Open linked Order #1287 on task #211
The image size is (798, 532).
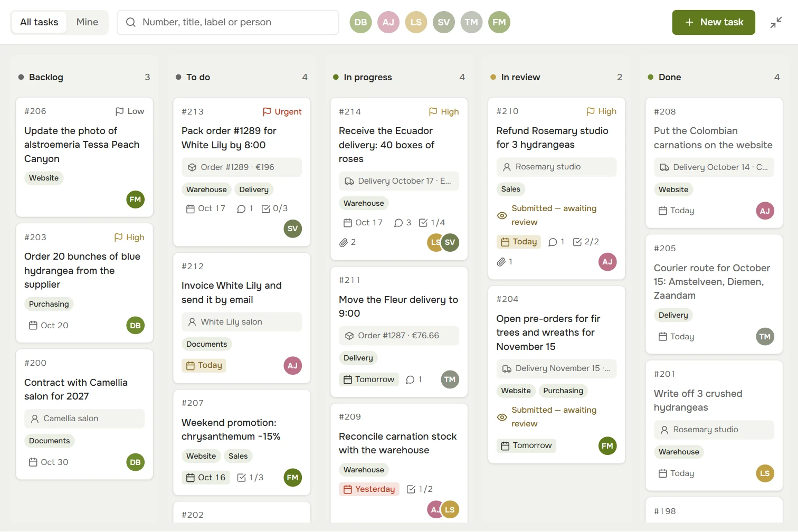pos(399,336)
